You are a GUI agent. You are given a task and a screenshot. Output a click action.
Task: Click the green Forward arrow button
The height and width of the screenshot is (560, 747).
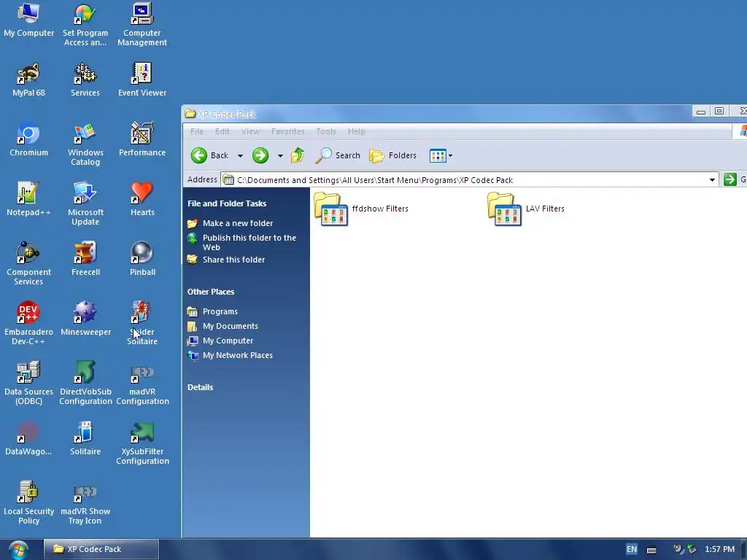coord(260,155)
